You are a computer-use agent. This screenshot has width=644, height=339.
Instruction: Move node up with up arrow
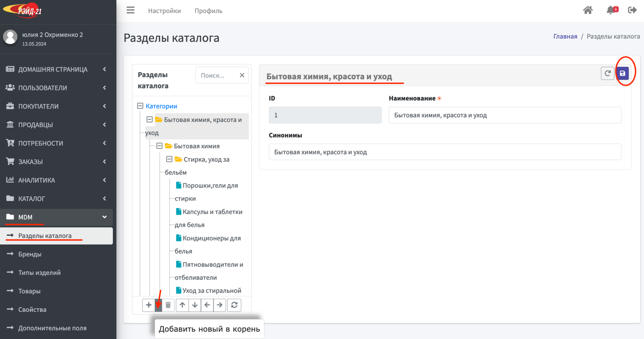pyautogui.click(x=182, y=305)
